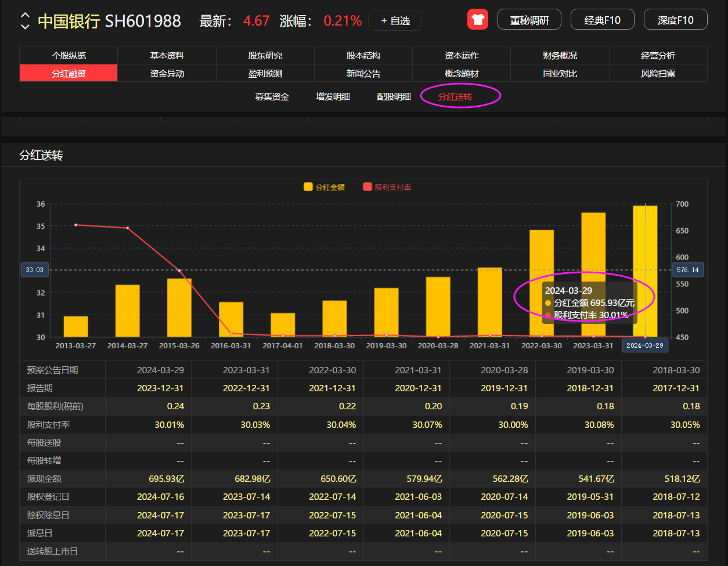Click the 2023-03-31 dividend bar
This screenshot has height=566, width=728.
(593, 275)
